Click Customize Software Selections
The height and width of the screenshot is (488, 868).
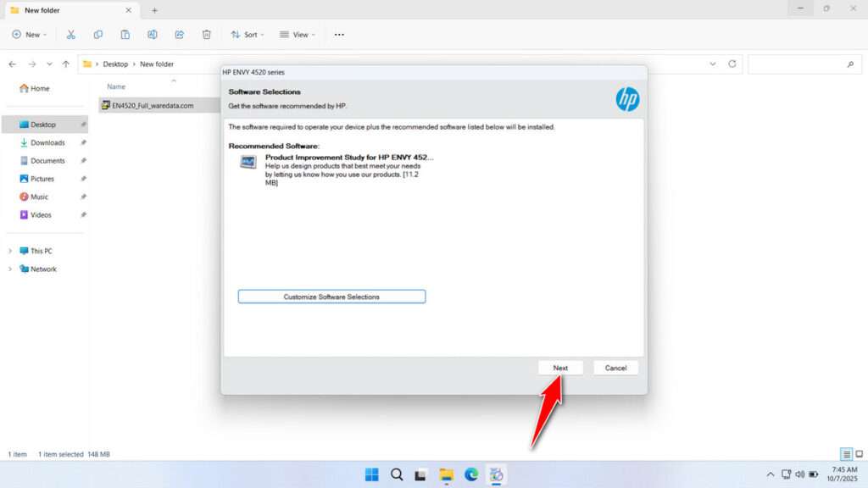click(331, 297)
